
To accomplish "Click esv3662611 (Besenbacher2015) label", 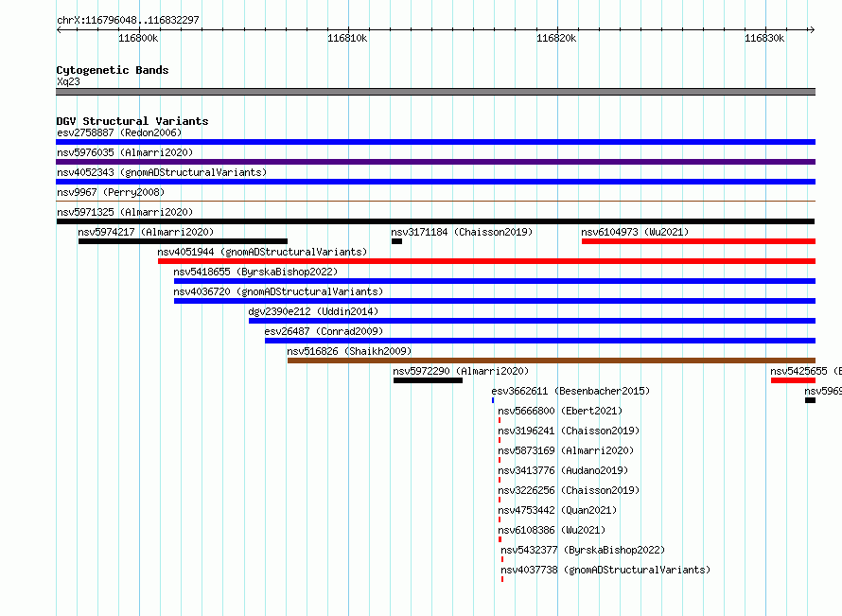I will (570, 391).
